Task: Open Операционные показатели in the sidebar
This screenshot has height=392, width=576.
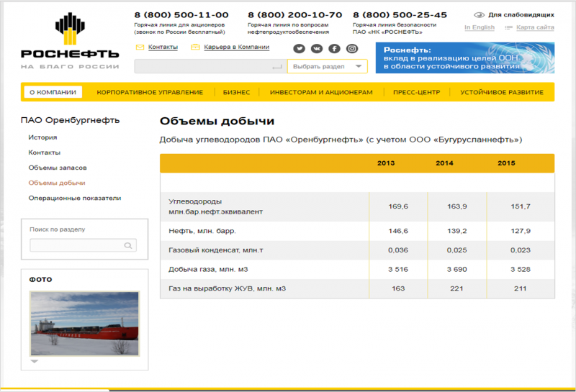Action: point(75,199)
